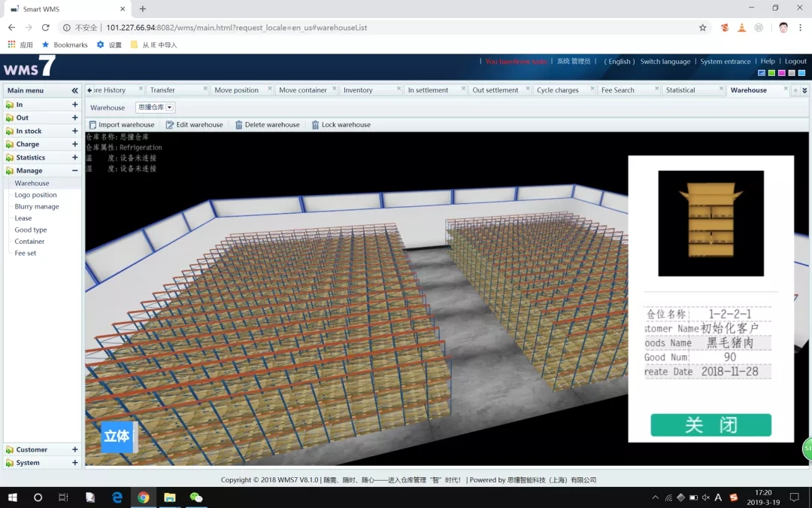Select Logo position in the Manage tree
The width and height of the screenshot is (812, 508).
[x=35, y=195]
